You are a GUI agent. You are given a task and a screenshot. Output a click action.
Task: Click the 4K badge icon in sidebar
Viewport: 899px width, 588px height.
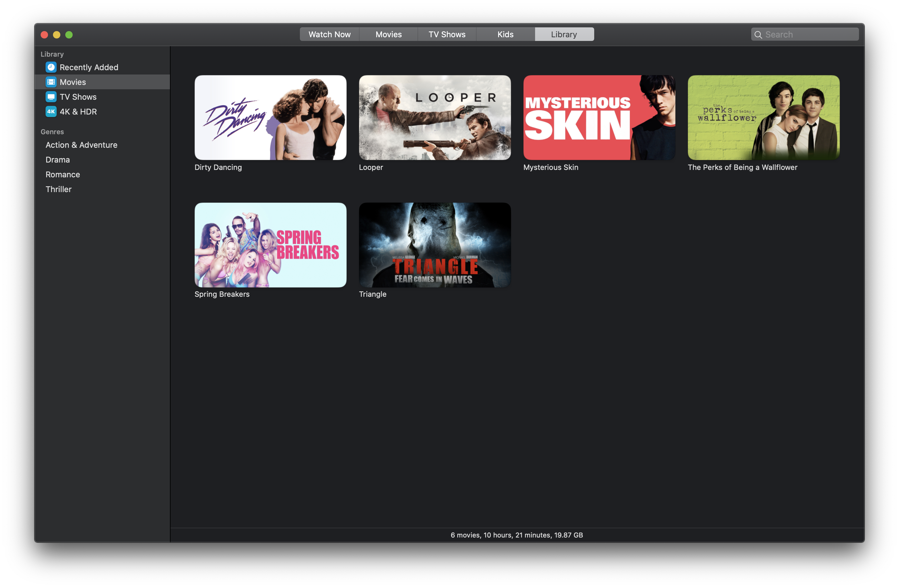(51, 111)
